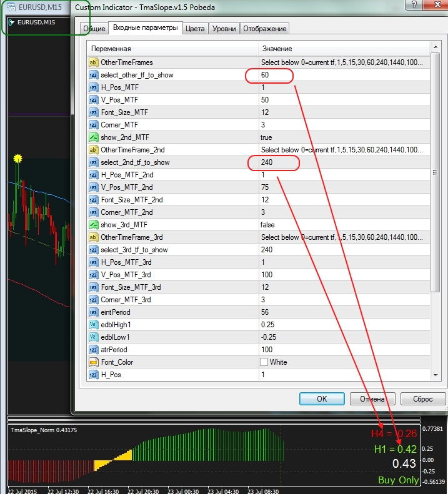Click the integer icon beside H_Pos_MTF

pyautogui.click(x=93, y=87)
